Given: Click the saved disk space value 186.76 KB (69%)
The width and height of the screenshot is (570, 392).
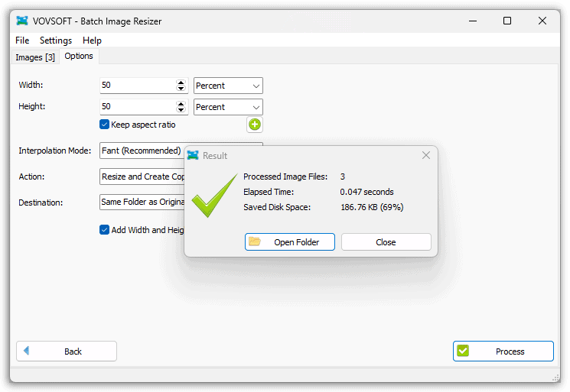Looking at the screenshot, I should (372, 207).
